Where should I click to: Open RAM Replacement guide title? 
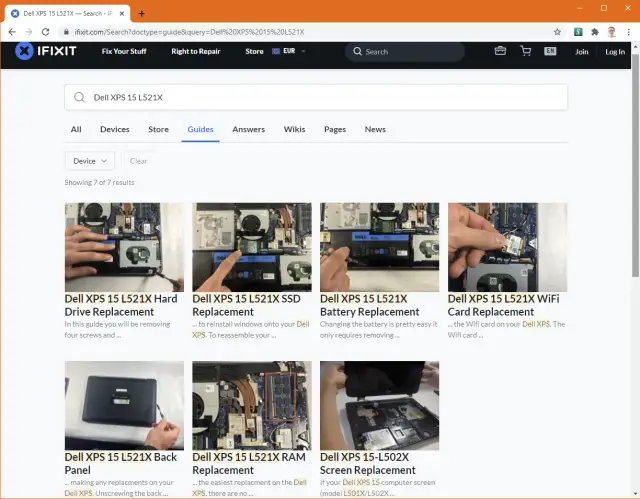click(x=249, y=464)
